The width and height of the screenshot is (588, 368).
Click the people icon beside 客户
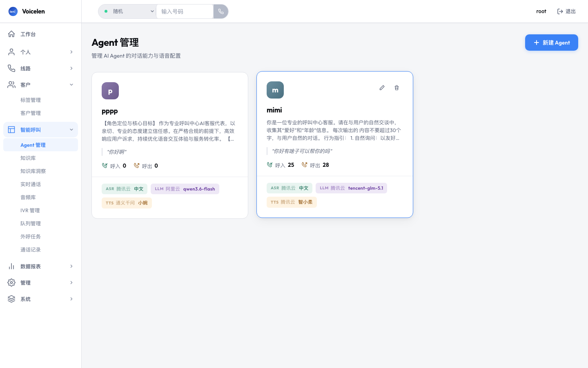(11, 85)
